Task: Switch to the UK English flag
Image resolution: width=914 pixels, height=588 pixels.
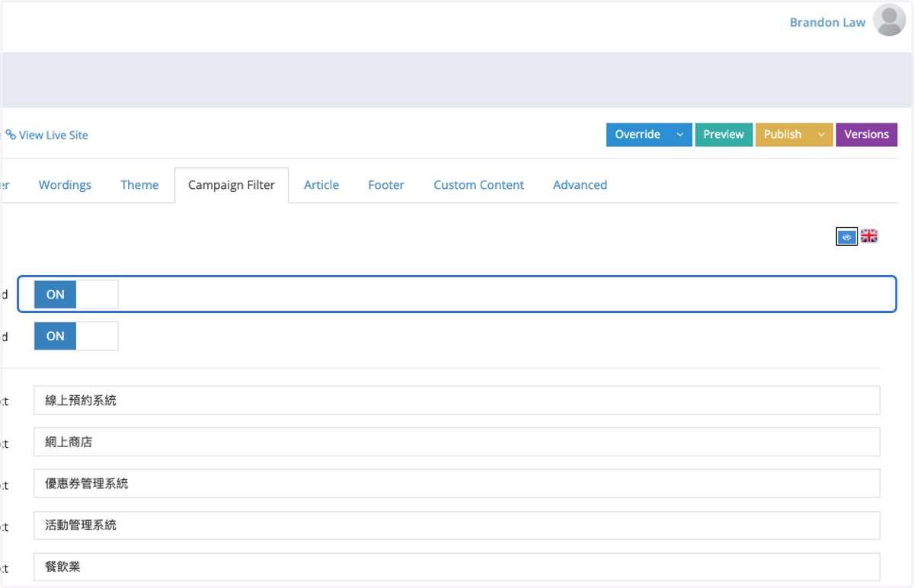Action: pyautogui.click(x=870, y=236)
